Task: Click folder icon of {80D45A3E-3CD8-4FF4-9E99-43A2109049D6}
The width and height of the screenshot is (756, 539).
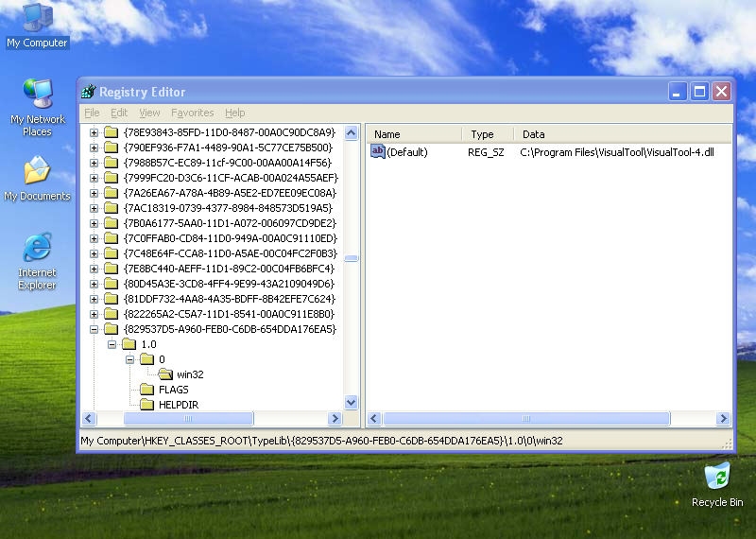Action: pyautogui.click(x=112, y=284)
